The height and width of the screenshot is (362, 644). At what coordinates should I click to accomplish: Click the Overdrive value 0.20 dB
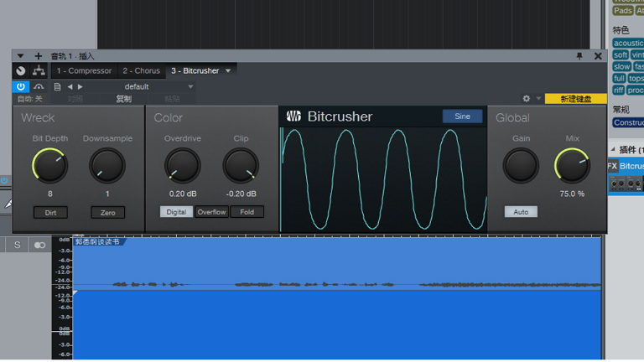[183, 194]
